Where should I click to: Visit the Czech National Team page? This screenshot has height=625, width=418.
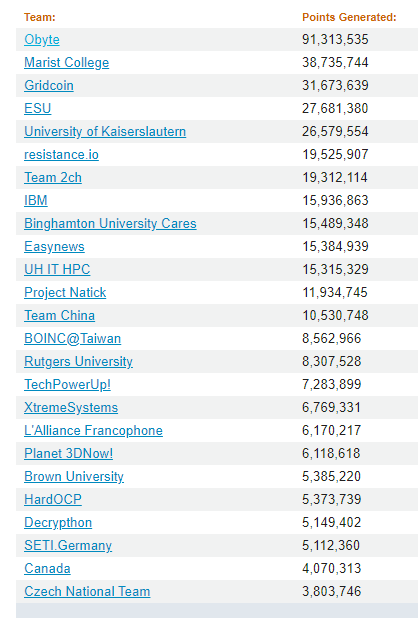tap(87, 592)
